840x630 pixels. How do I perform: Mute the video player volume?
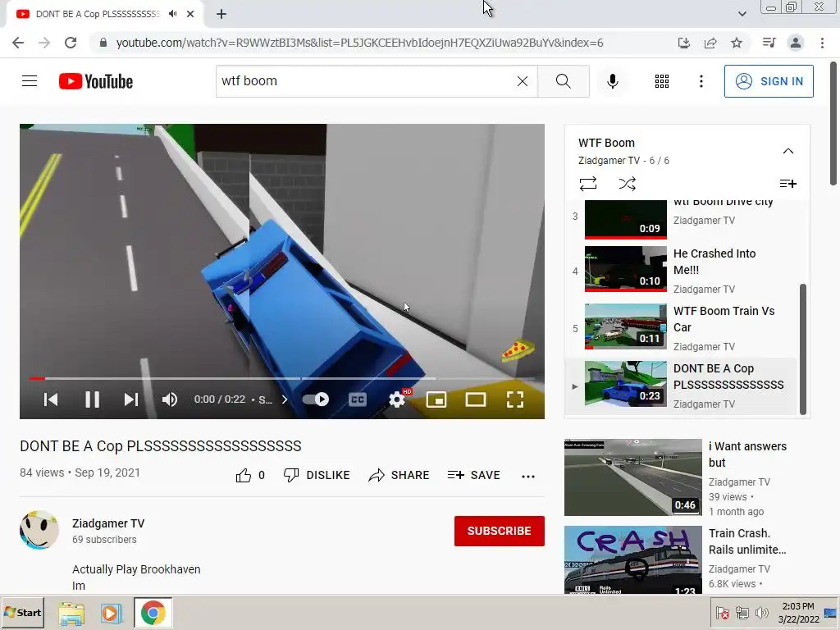click(x=170, y=399)
